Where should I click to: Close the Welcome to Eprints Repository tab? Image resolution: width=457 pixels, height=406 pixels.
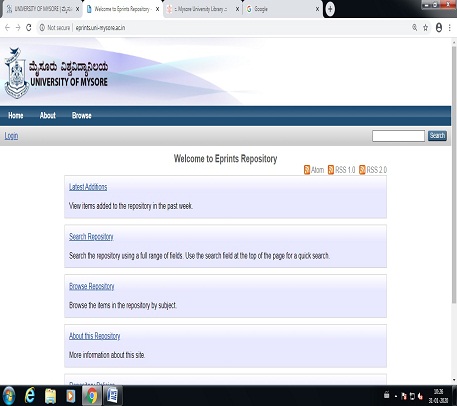tap(157, 9)
